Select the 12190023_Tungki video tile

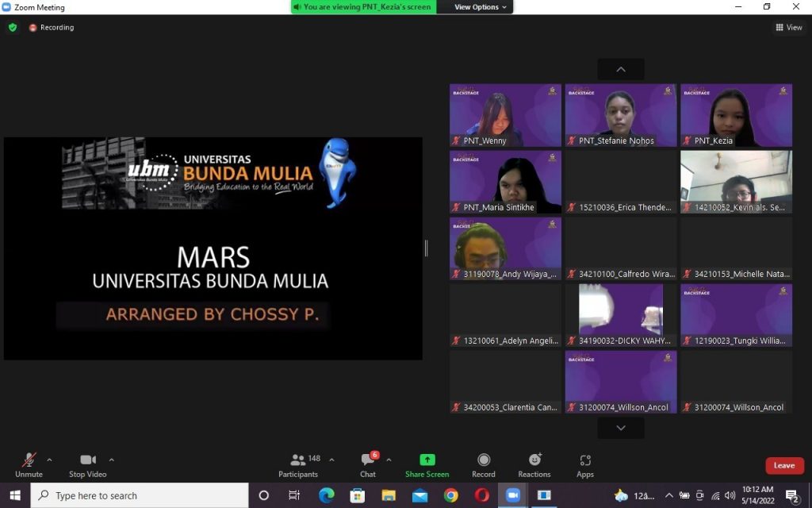737,315
